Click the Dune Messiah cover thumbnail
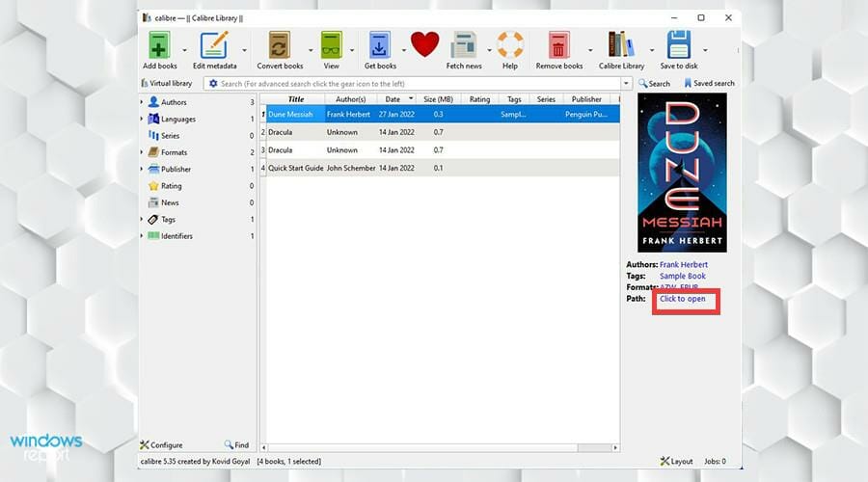 pos(682,173)
